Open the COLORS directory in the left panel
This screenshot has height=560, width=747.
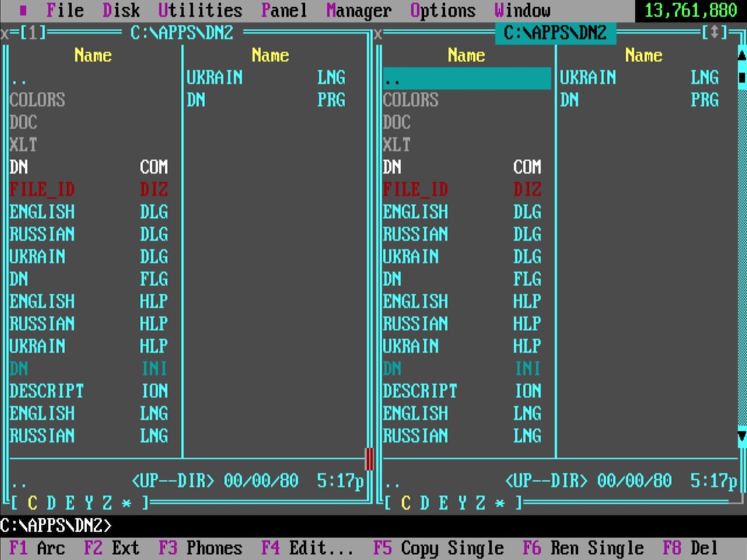pyautogui.click(x=37, y=100)
